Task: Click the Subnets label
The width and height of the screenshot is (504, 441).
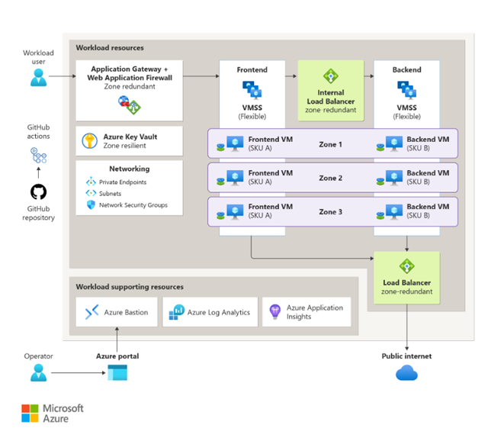Action: [x=110, y=193]
